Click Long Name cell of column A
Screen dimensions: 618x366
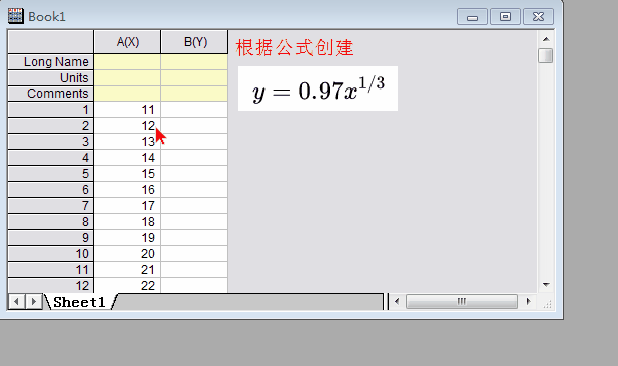click(127, 62)
